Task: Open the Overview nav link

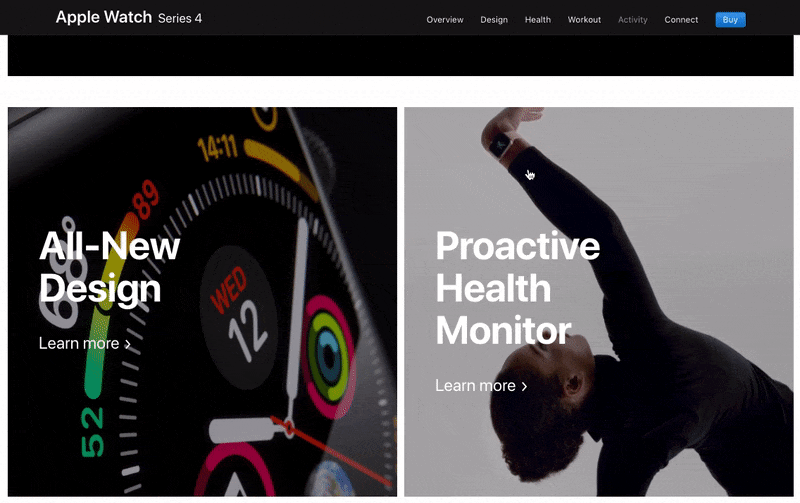Action: pos(444,20)
